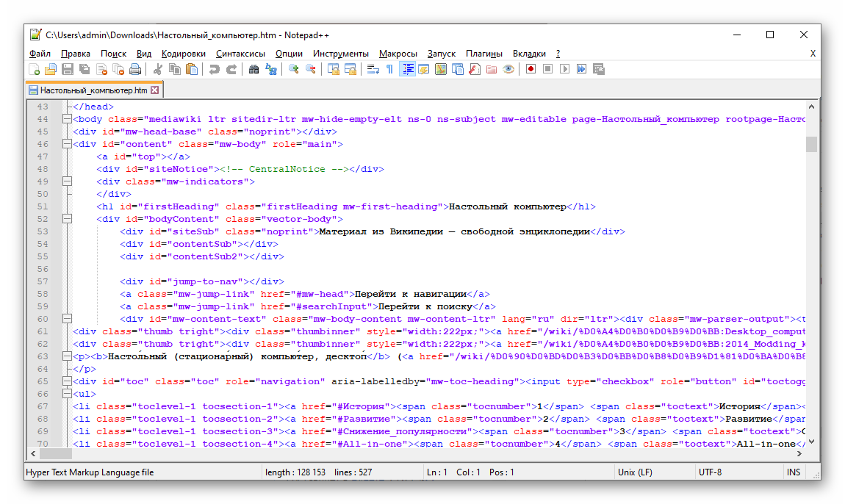Toggle Show All Characters pilcrow icon
The width and height of the screenshot is (845, 504).
(389, 70)
